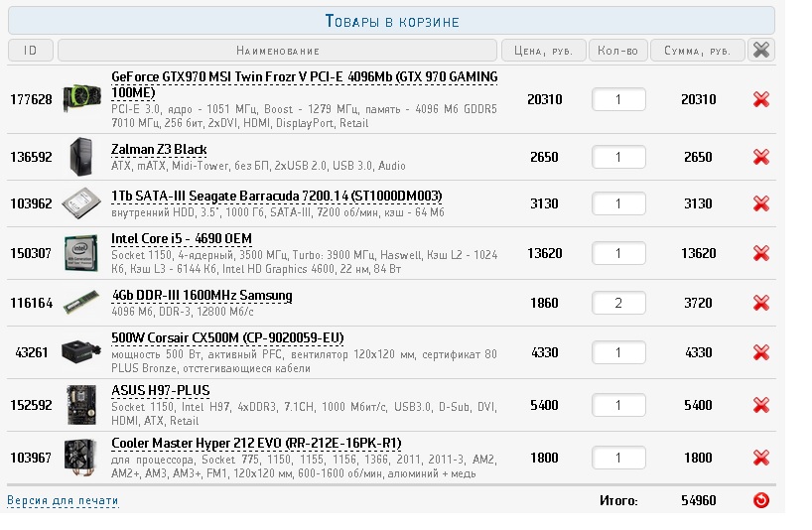Click the Цена, руб. column header

(x=543, y=51)
